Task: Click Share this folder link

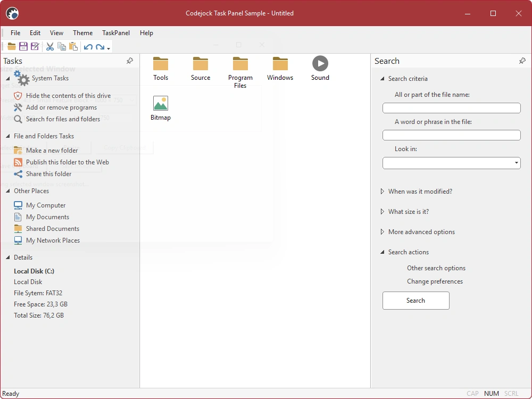Action: point(49,174)
